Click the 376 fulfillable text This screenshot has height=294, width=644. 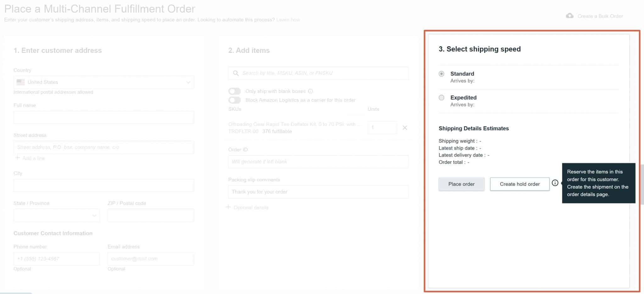click(x=277, y=131)
